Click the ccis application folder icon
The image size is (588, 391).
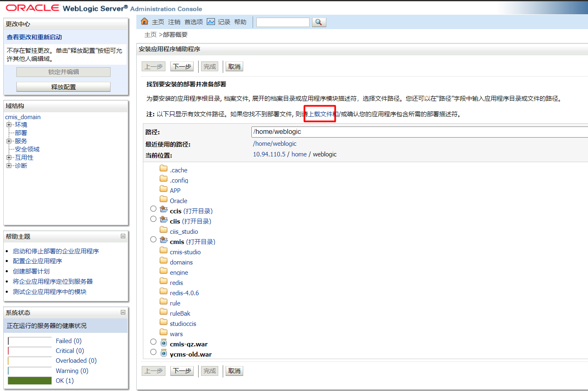tap(164, 209)
